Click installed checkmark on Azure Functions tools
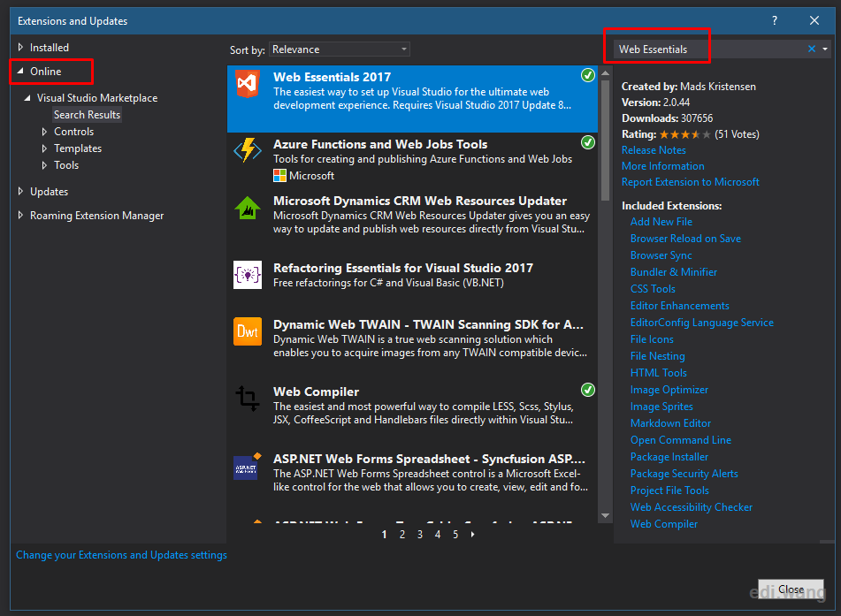The width and height of the screenshot is (841, 616). (x=588, y=142)
